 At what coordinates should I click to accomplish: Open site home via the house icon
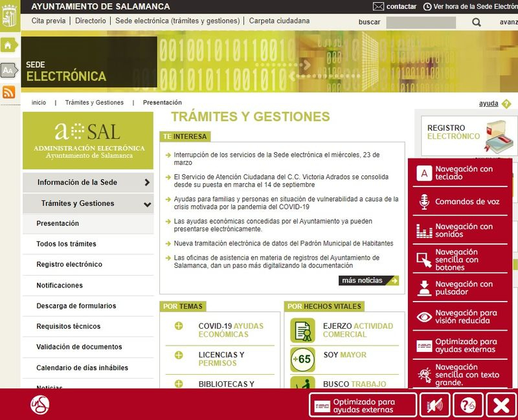(8, 45)
